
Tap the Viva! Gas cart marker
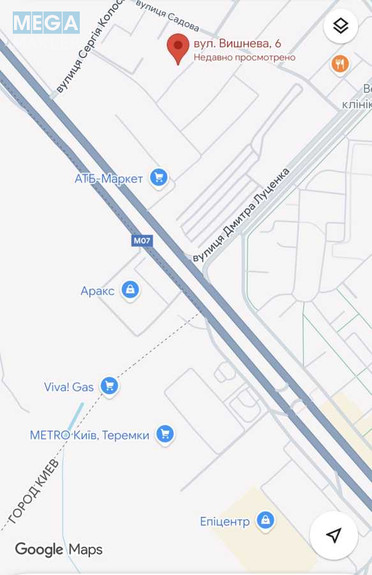(x=109, y=386)
